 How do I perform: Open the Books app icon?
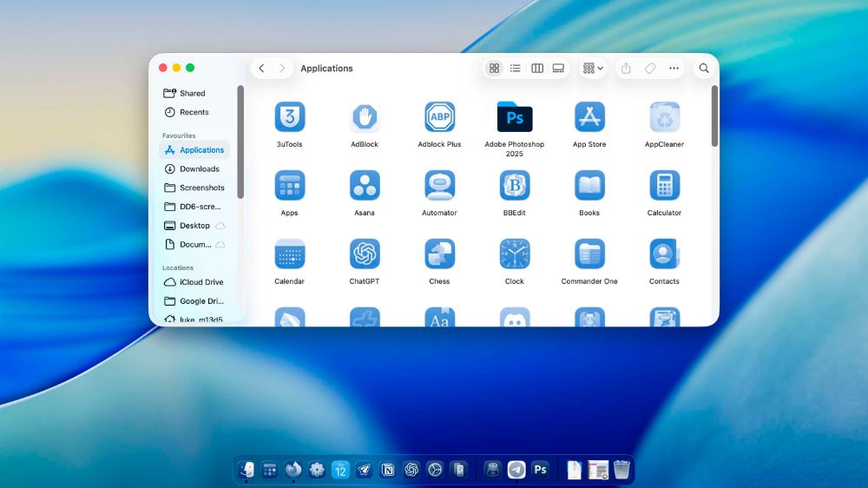(x=589, y=186)
